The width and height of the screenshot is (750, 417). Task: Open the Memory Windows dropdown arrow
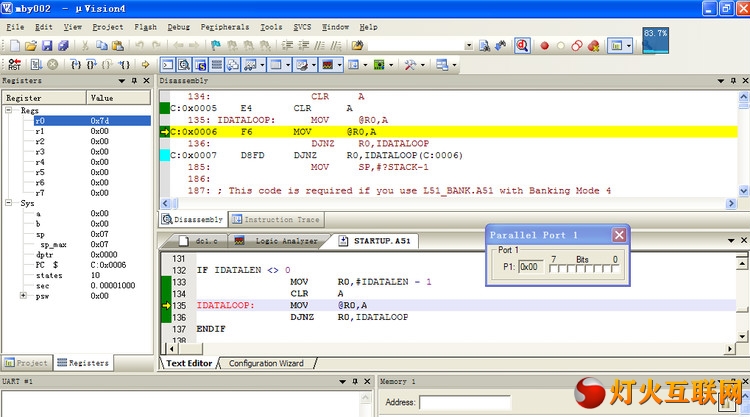click(x=288, y=65)
